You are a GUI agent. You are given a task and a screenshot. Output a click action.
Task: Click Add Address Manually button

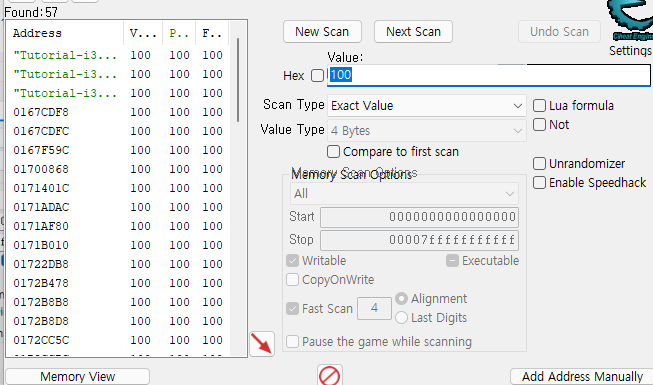pos(582,377)
